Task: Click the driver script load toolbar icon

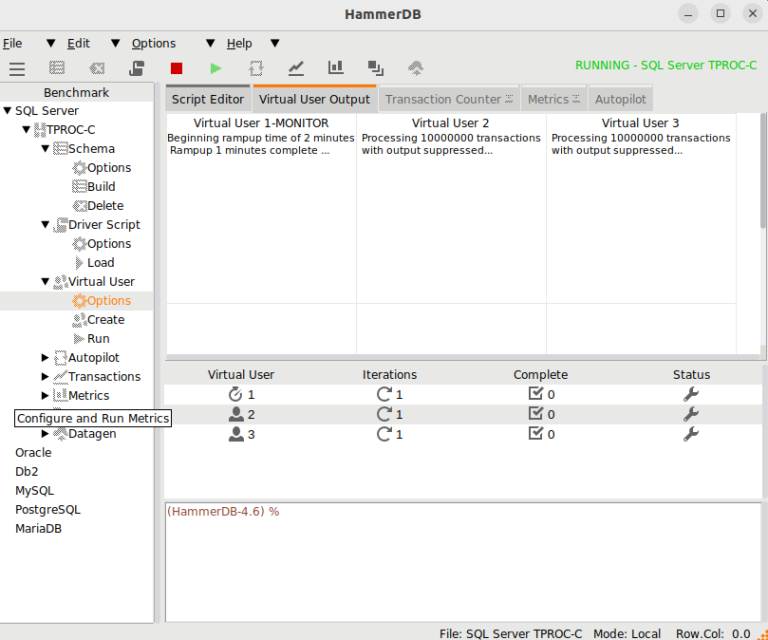Action: pyautogui.click(x=136, y=68)
